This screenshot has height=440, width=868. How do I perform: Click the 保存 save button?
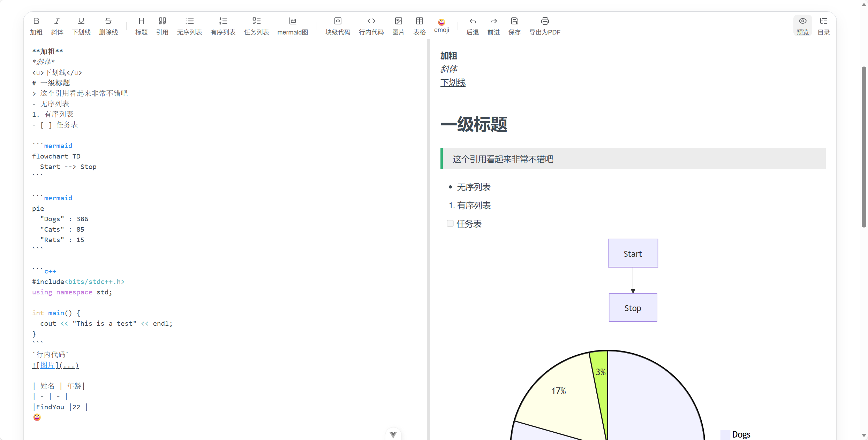pyautogui.click(x=514, y=21)
